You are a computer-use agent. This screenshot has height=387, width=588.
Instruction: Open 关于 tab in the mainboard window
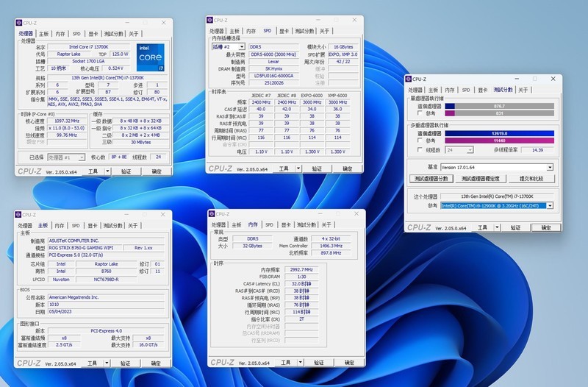click(x=133, y=226)
